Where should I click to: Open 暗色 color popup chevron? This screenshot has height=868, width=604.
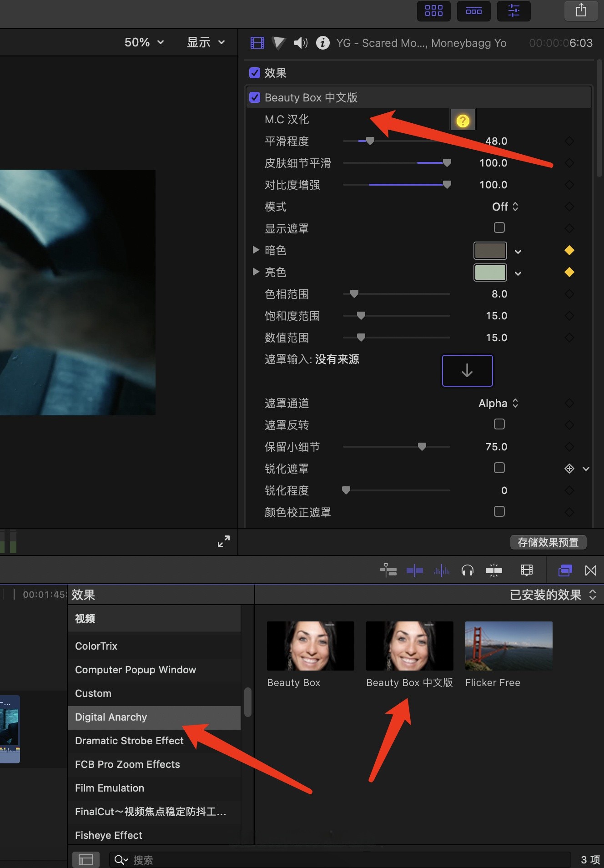[x=518, y=252]
